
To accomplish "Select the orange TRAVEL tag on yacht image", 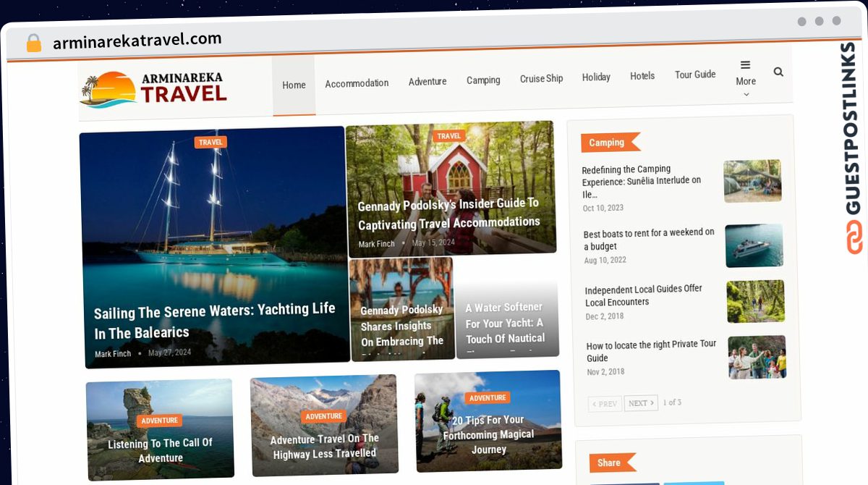I will coord(210,142).
